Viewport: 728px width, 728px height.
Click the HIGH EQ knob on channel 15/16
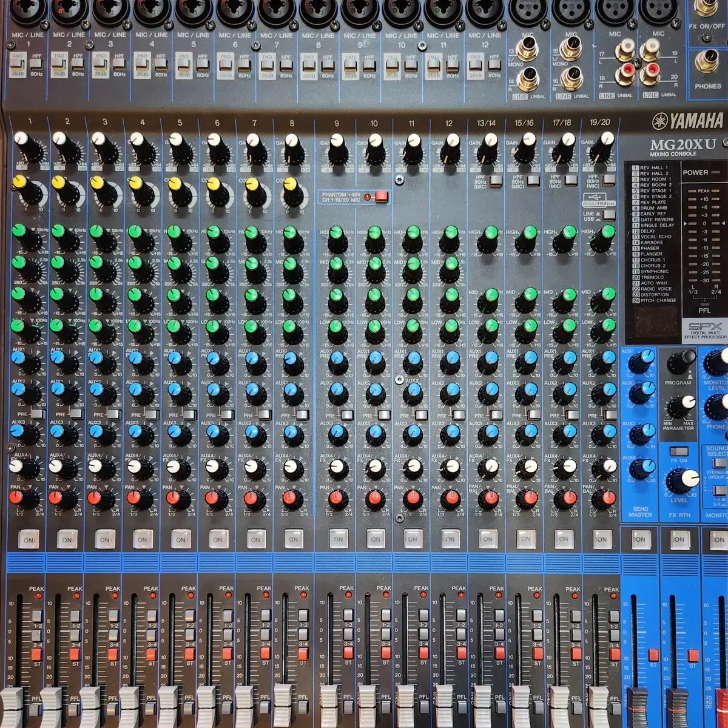coord(527,238)
